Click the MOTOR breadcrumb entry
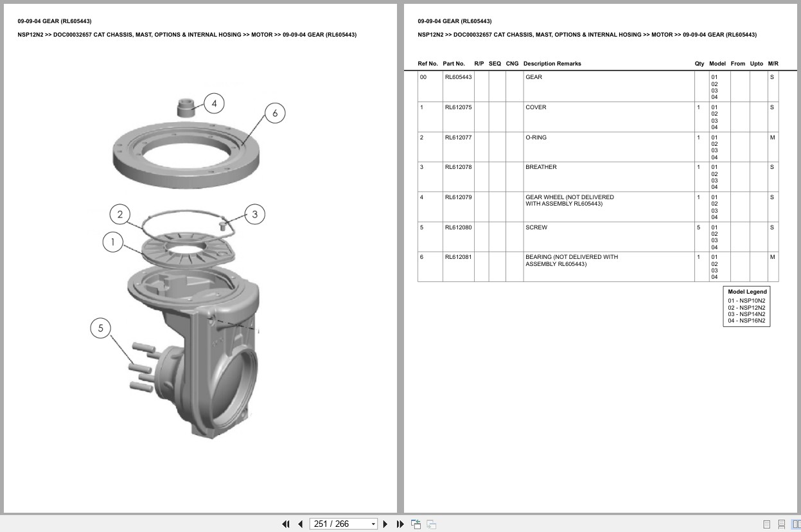This screenshot has width=801, height=532. pos(660,35)
